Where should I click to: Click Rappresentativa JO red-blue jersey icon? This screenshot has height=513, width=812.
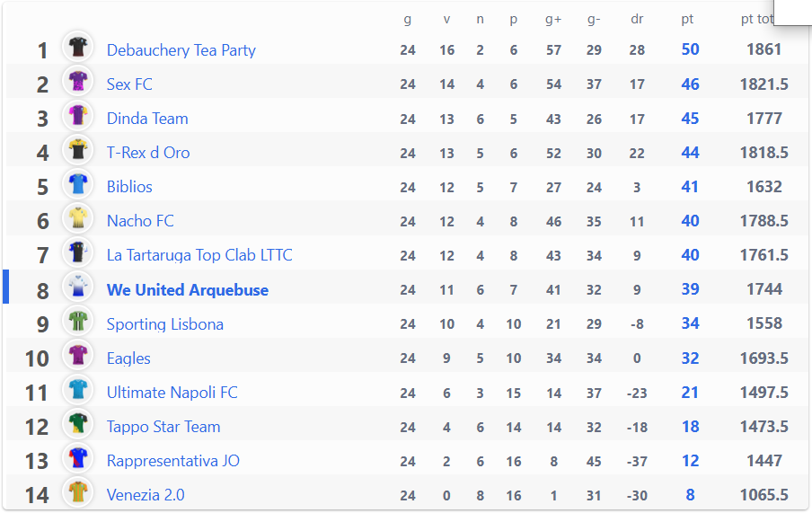pyautogui.click(x=77, y=457)
